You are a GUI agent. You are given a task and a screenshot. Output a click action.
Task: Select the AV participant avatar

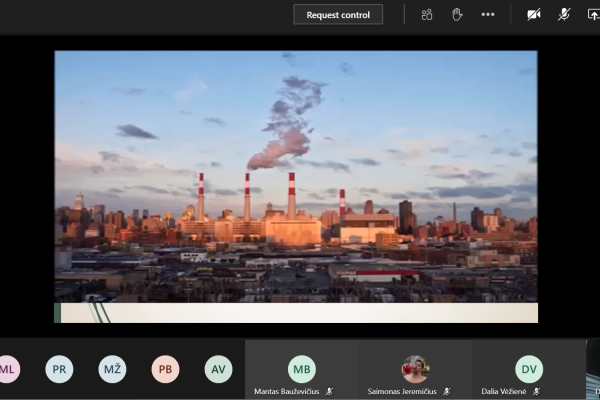[218, 369]
